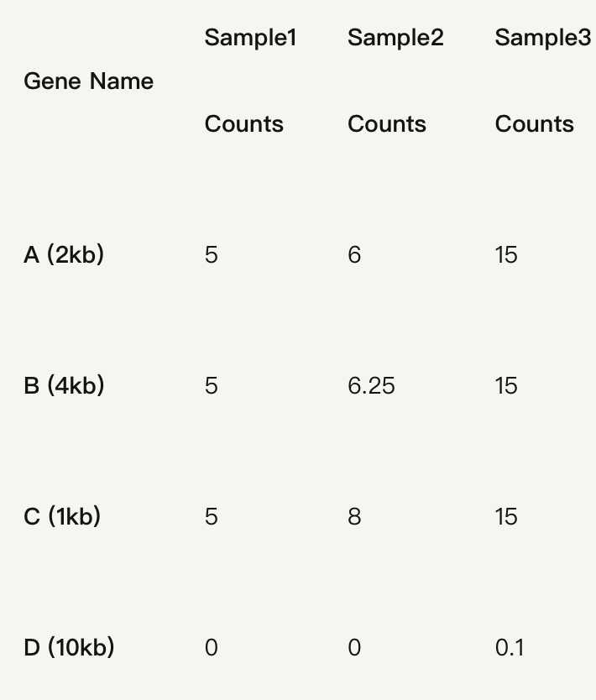Click the Counts label under Sample2

[x=386, y=124]
